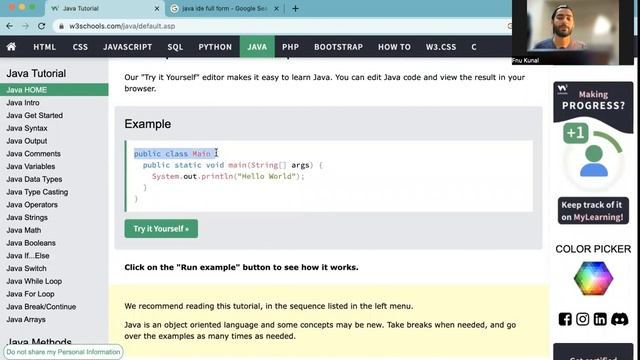Click the System.out.println code line
This screenshot has height=360, width=640.
(x=228, y=176)
